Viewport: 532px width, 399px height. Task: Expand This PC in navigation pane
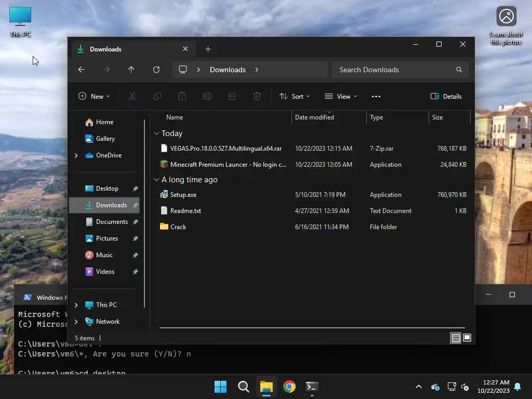(76, 305)
